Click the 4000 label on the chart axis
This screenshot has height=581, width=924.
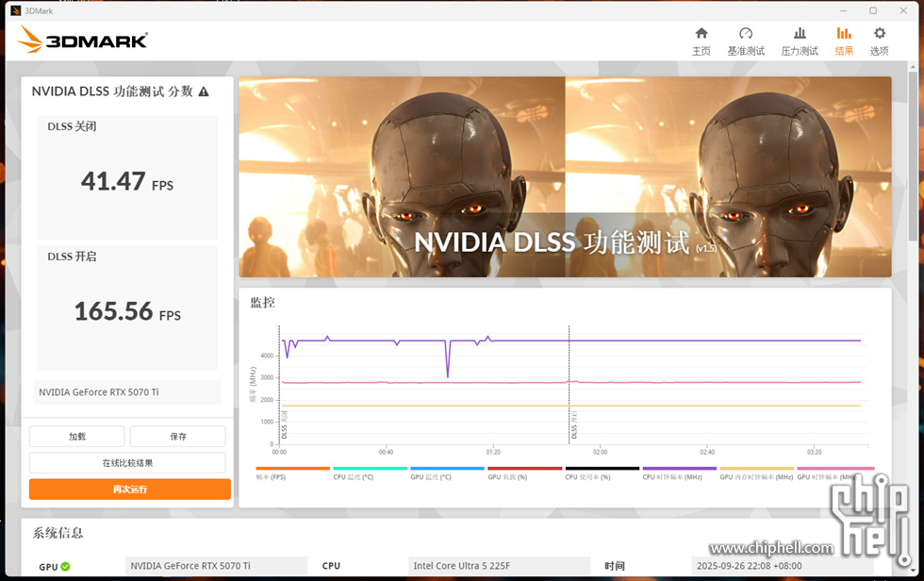point(267,356)
